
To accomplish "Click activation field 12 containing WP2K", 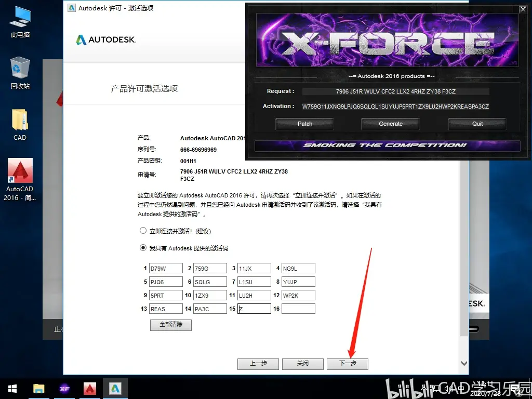I will pyautogui.click(x=298, y=295).
